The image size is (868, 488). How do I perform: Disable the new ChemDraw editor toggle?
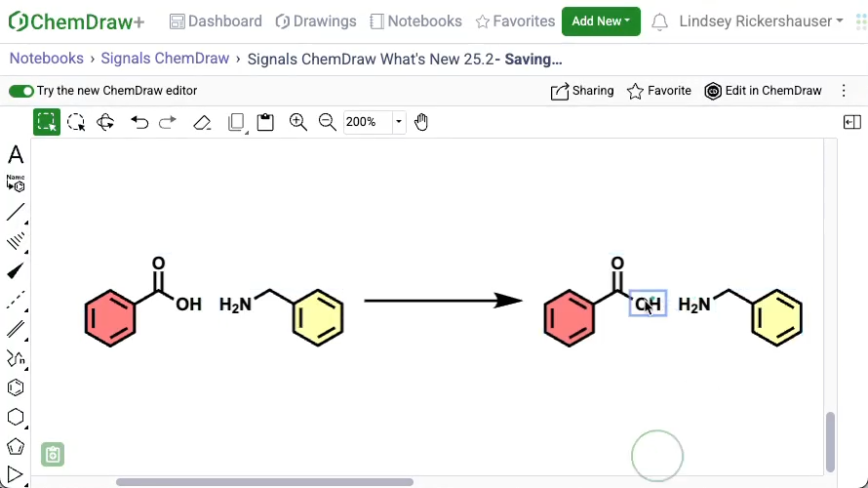pyautogui.click(x=21, y=91)
